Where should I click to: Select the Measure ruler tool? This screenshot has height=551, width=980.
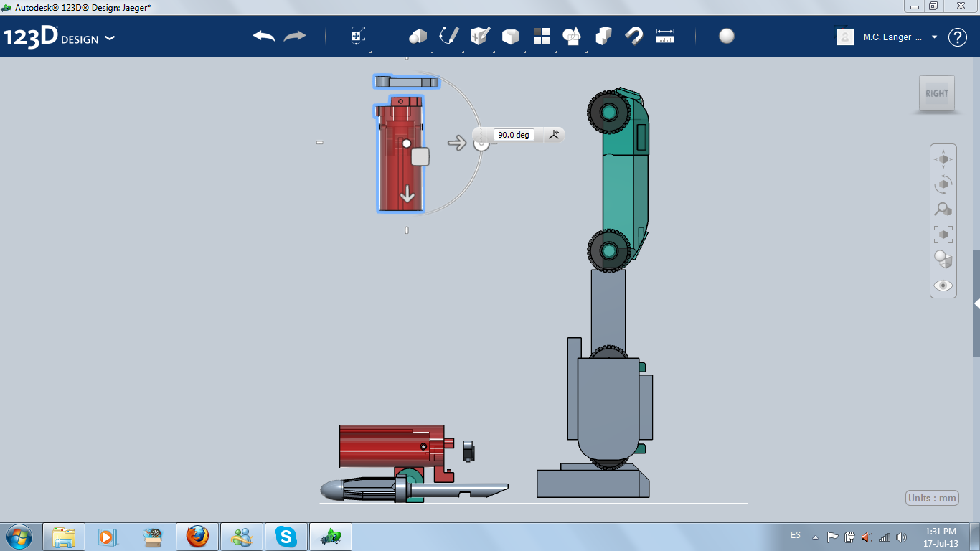[665, 36]
